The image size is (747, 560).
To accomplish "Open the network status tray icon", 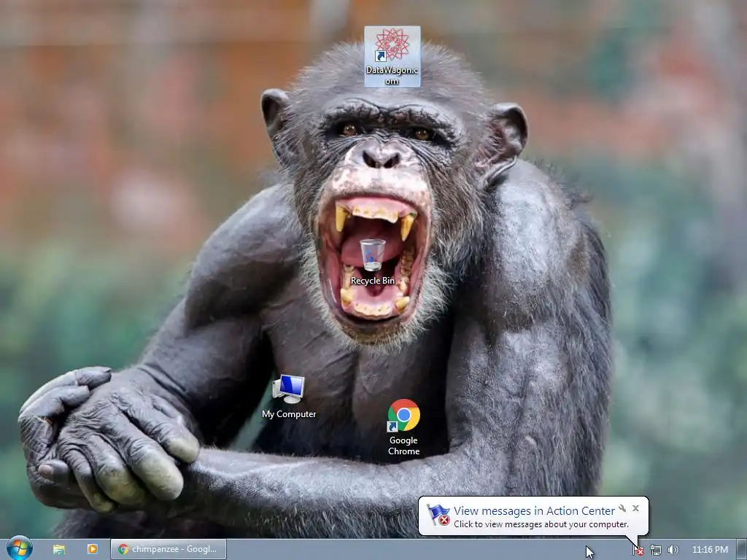I will (x=656, y=550).
